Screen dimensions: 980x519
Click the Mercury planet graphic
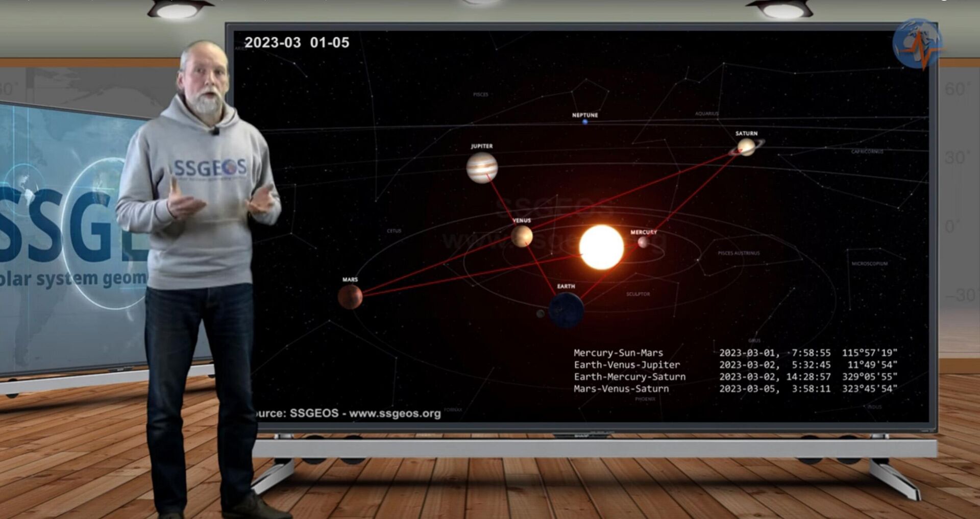pos(643,242)
